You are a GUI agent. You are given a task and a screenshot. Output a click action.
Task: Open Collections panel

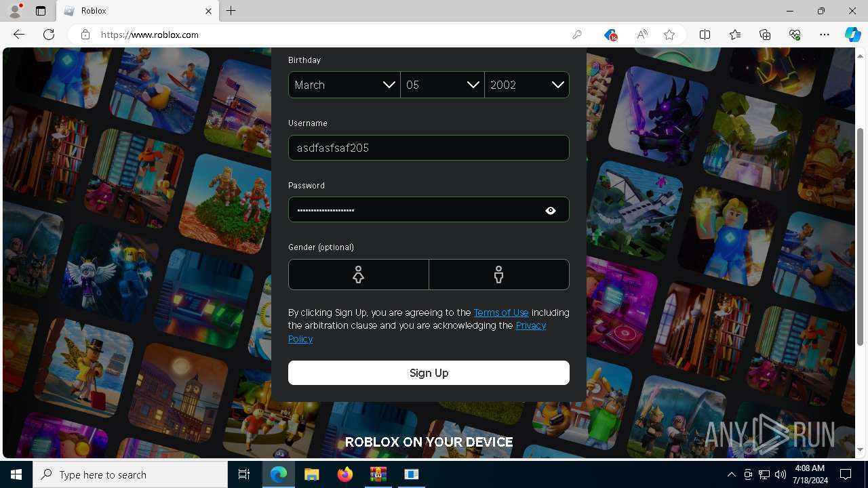point(765,35)
